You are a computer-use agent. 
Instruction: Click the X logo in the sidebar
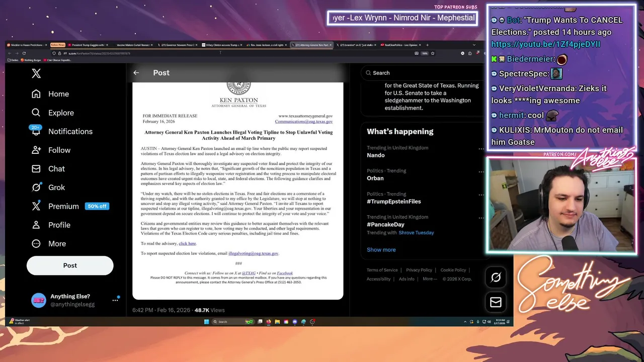pos(36,74)
